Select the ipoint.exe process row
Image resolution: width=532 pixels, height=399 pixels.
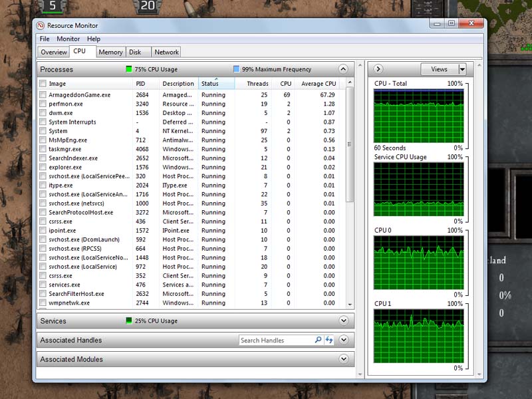pyautogui.click(x=192, y=230)
